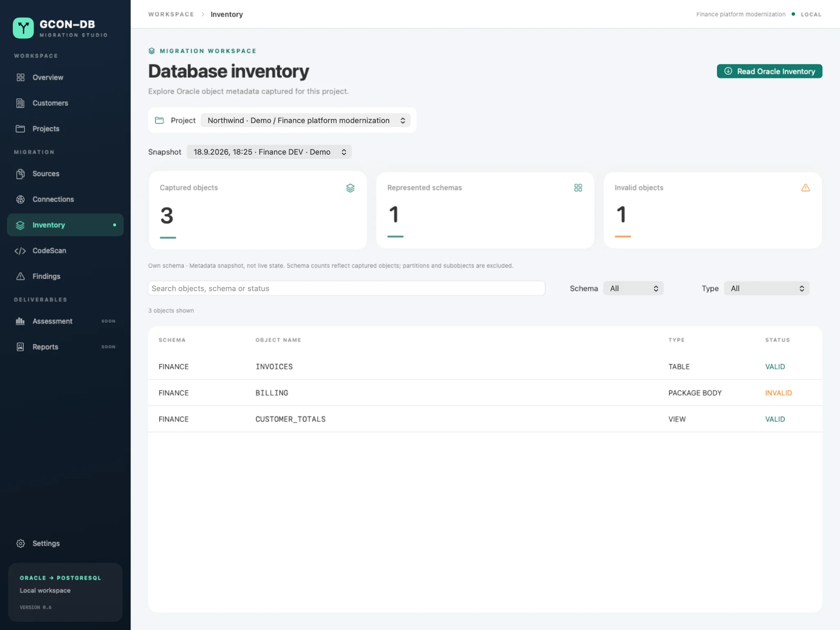840x630 pixels.
Task: Click the warning icon on Invalid objects card
Action: (806, 187)
